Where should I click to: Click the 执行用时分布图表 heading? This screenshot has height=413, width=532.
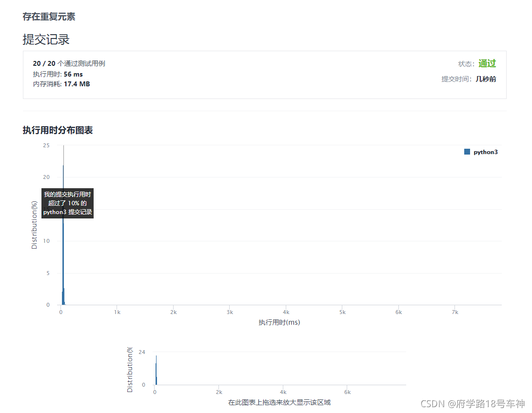[x=58, y=130]
